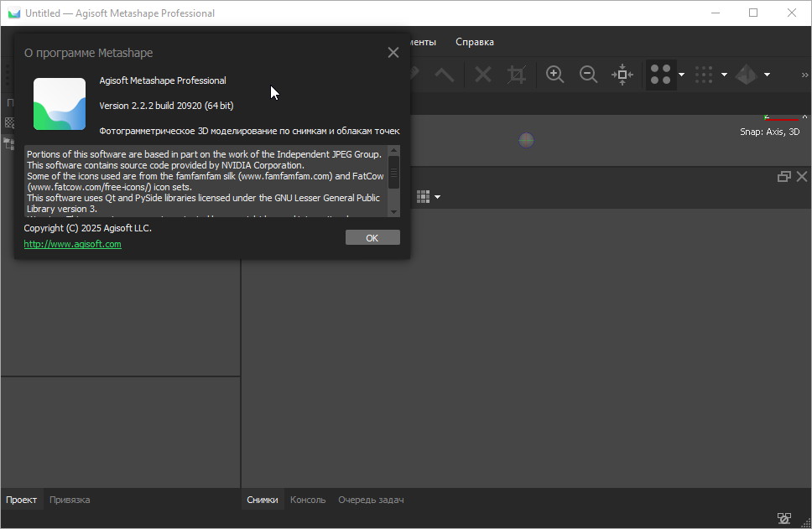This screenshot has height=529, width=812.
Task: Open the Справка menu
Action: coord(474,42)
